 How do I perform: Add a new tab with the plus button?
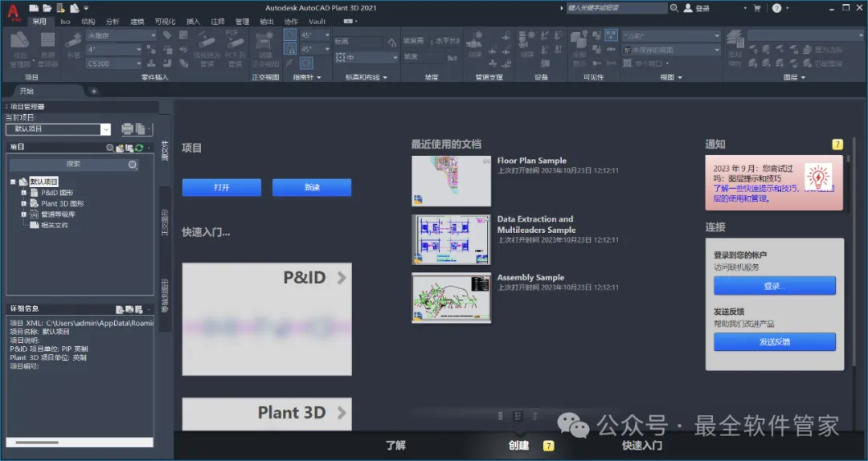[93, 92]
